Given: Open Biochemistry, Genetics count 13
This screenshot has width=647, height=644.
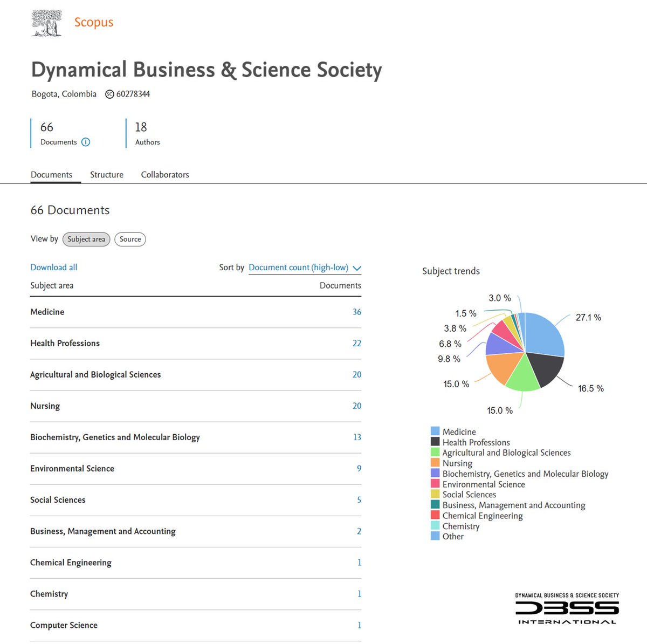Looking at the screenshot, I should point(357,437).
